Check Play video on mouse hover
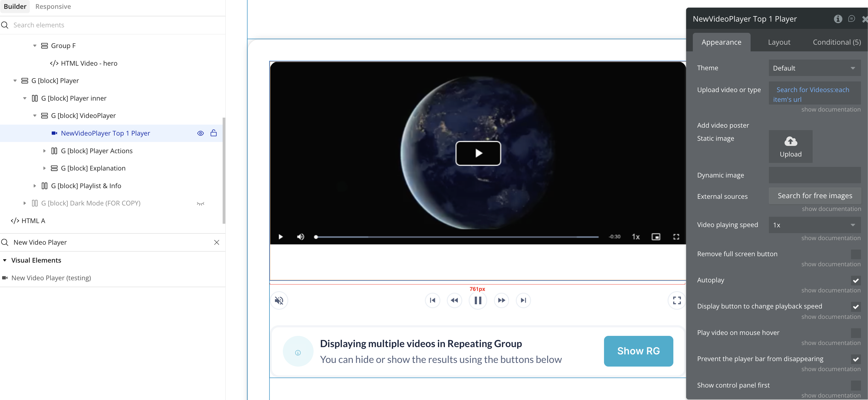The width and height of the screenshot is (868, 400). click(855, 333)
